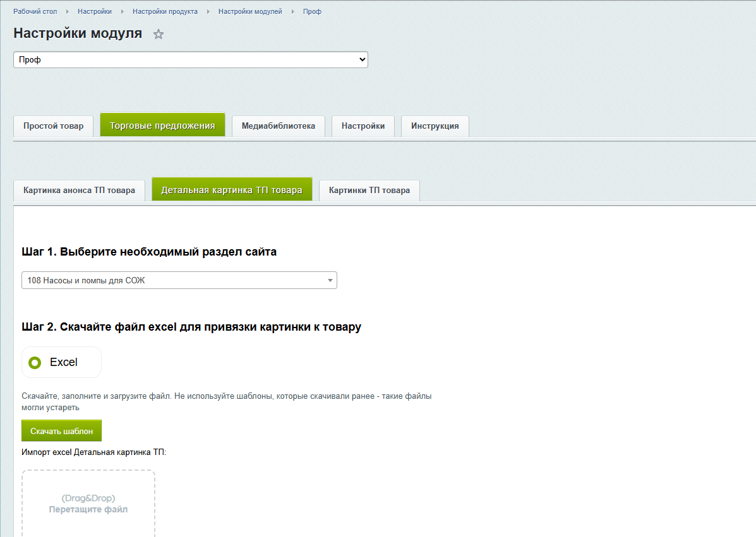756x537 pixels.
Task: Open the Медиабиблиотека tab
Action: point(278,126)
